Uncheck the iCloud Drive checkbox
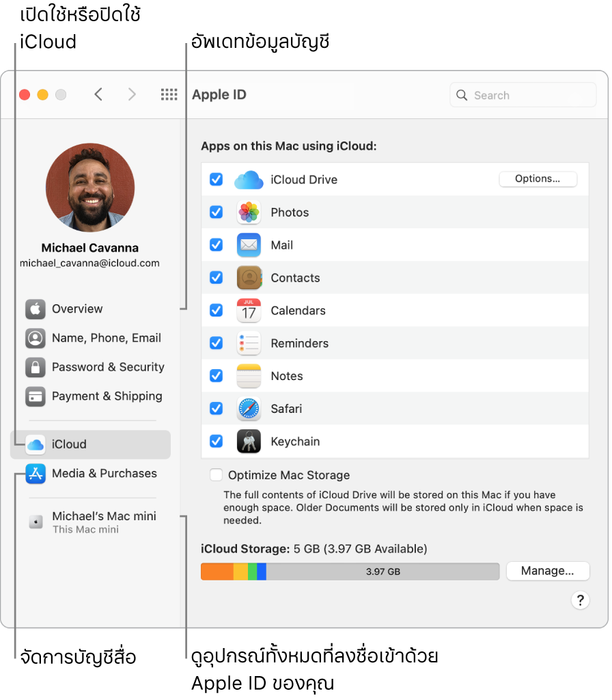Screen dimensions: 612x700 point(217,180)
